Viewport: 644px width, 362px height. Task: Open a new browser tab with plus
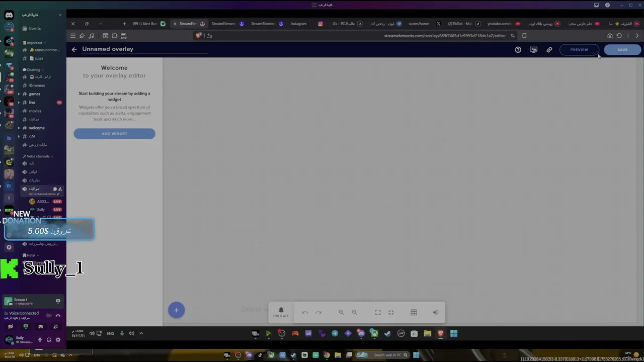coord(124,24)
